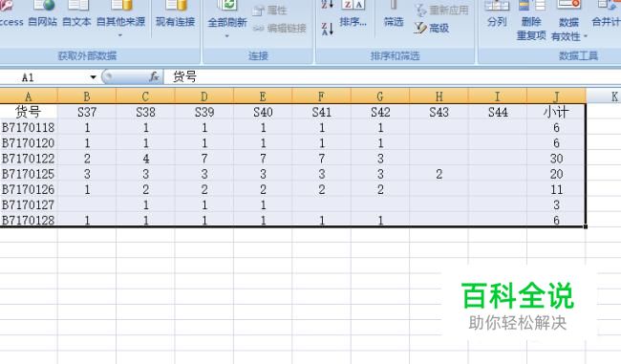
Task: Select column C header
Action: (x=145, y=96)
